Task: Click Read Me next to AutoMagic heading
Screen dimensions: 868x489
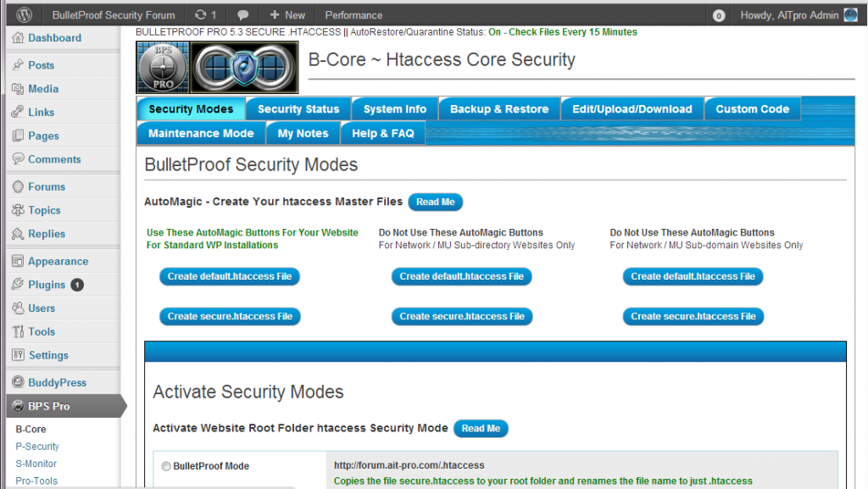Action: [x=435, y=202]
